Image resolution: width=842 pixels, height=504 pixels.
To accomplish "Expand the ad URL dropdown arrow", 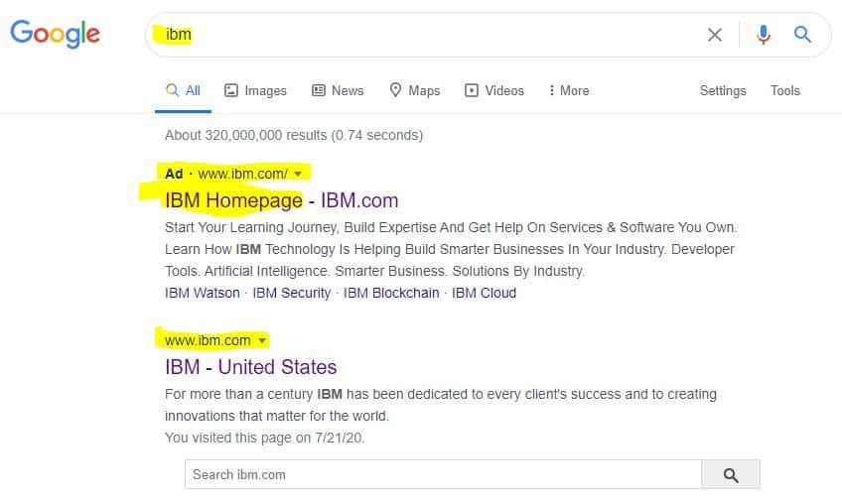I will (298, 174).
